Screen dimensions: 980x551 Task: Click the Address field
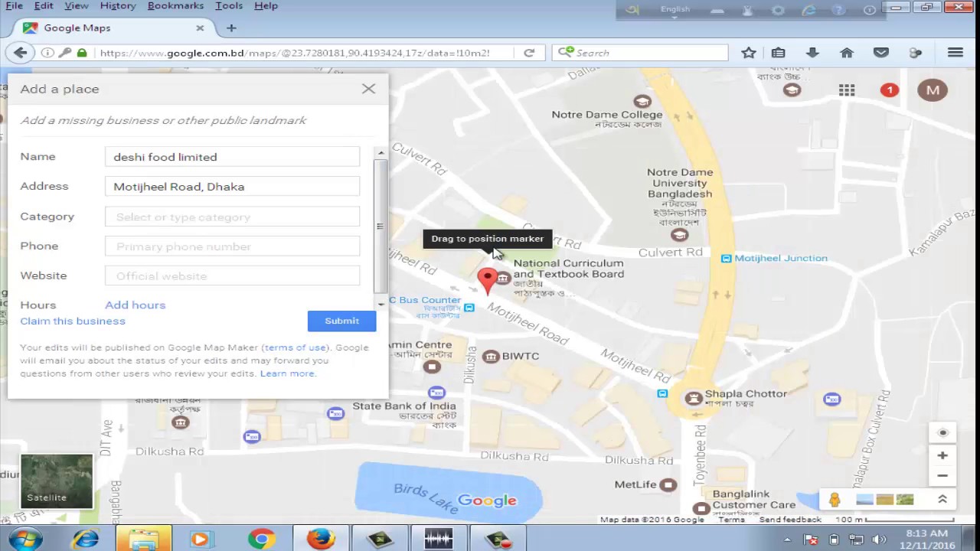[x=232, y=187]
